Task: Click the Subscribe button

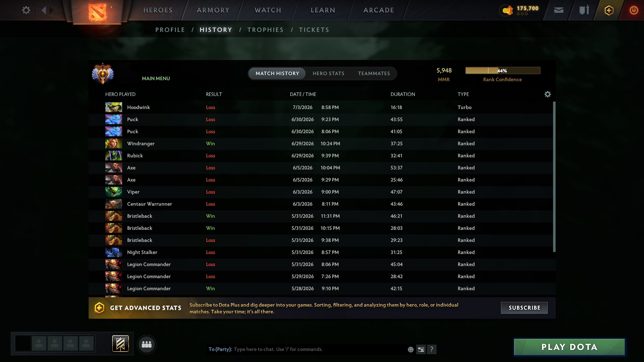Action: point(524,308)
